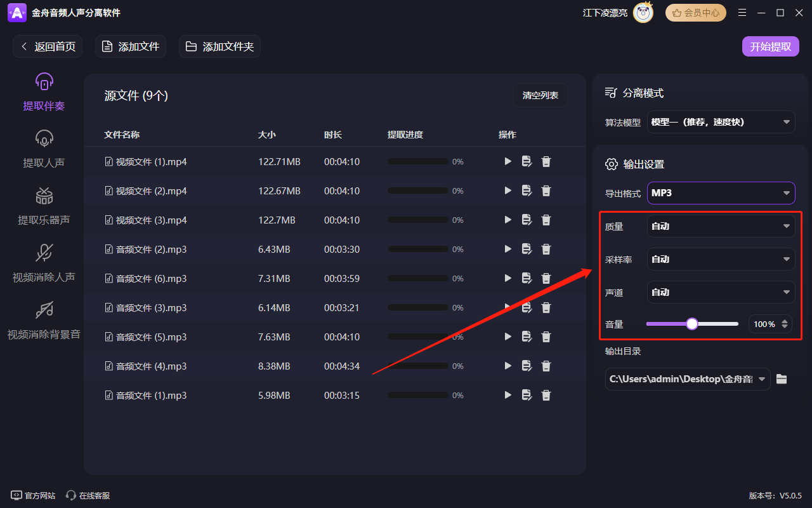The width and height of the screenshot is (812, 508).
Task: Open the hamburger menu in title bar
Action: pos(742,12)
